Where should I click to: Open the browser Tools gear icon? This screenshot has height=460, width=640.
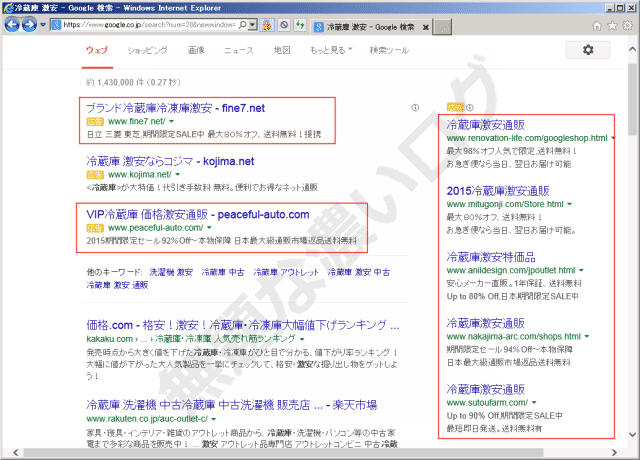(x=628, y=26)
